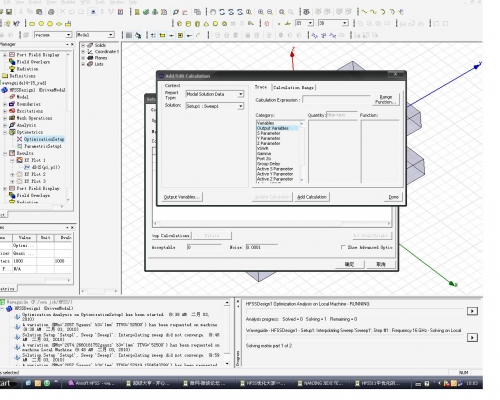Click the Zoom Out magnifier icon
Image resolution: width=500 pixels, height=400 pixels.
(x=270, y=12)
